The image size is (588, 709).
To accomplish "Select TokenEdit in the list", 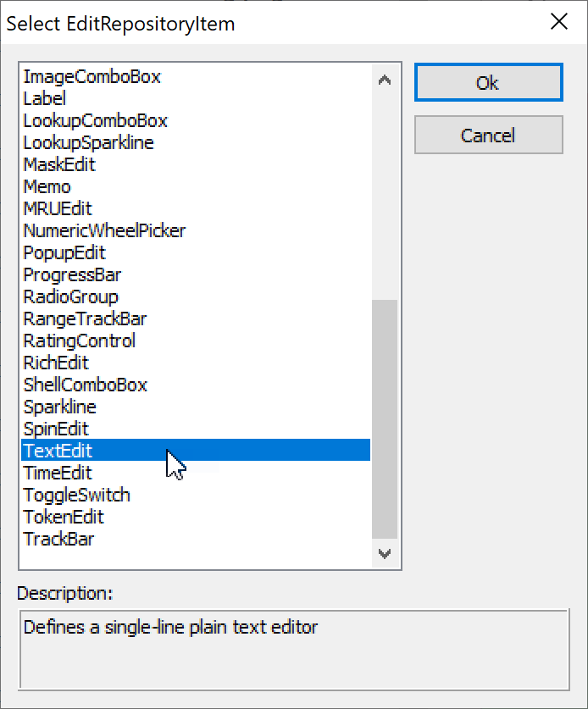I will (64, 517).
